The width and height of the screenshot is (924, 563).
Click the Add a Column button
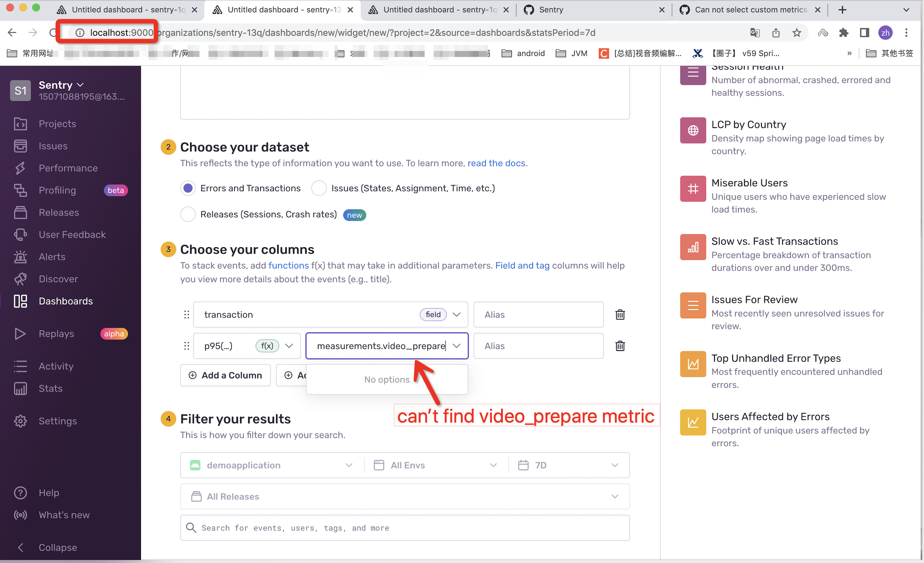225,375
